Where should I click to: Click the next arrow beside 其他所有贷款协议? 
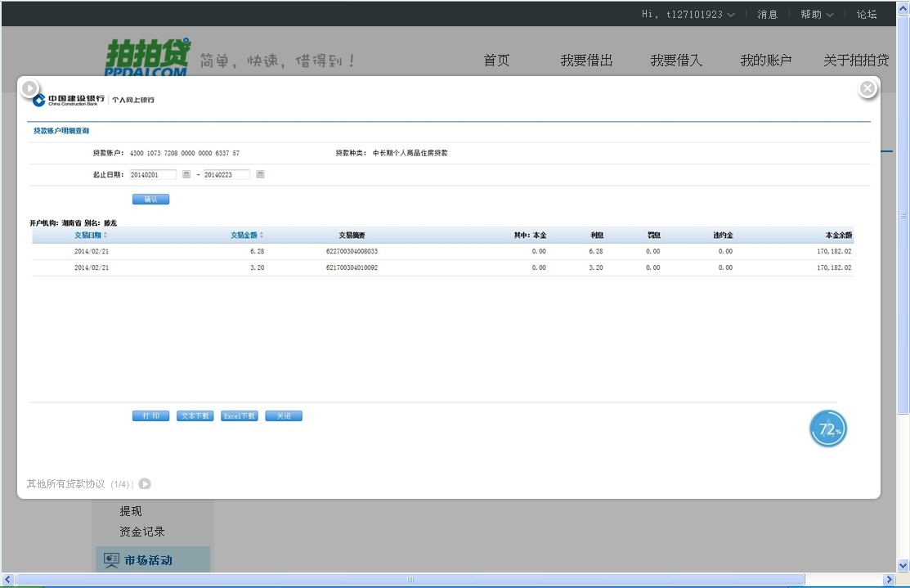(145, 483)
